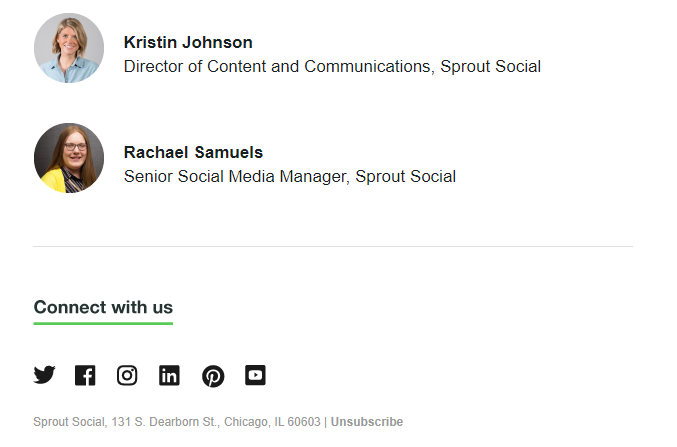Click the Chicago, IL 60603 footer text
This screenshot has width=677, height=447.
tap(272, 422)
